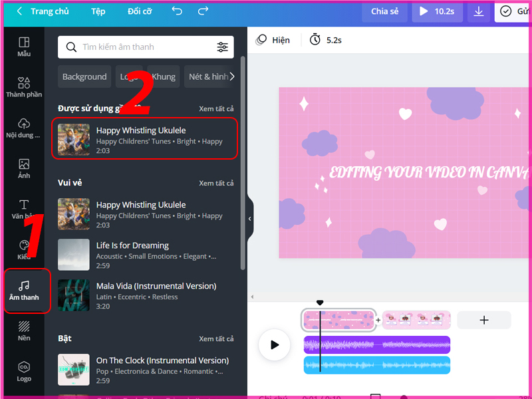The height and width of the screenshot is (399, 532).
Task: Open the Nội dung uploads tab
Action: point(23,128)
